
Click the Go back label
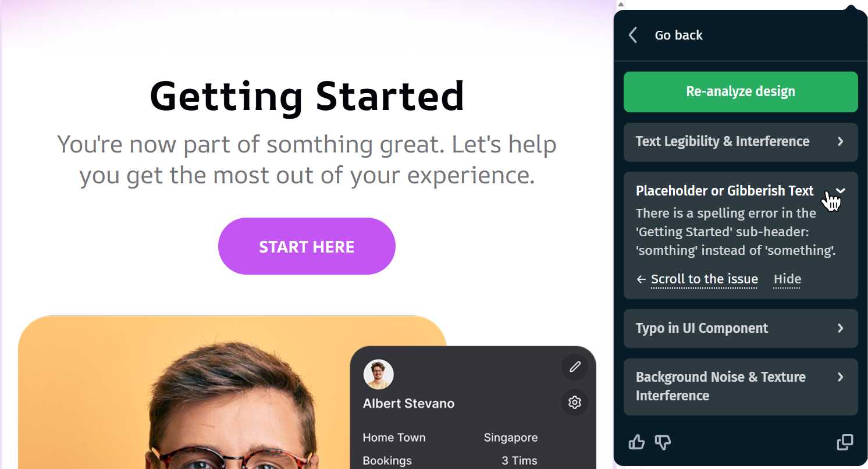tap(678, 35)
